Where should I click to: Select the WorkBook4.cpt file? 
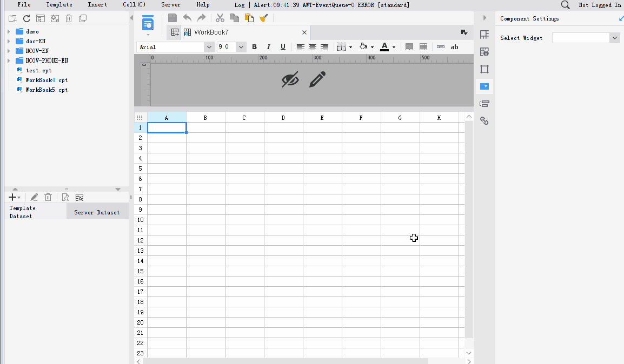[x=47, y=80]
